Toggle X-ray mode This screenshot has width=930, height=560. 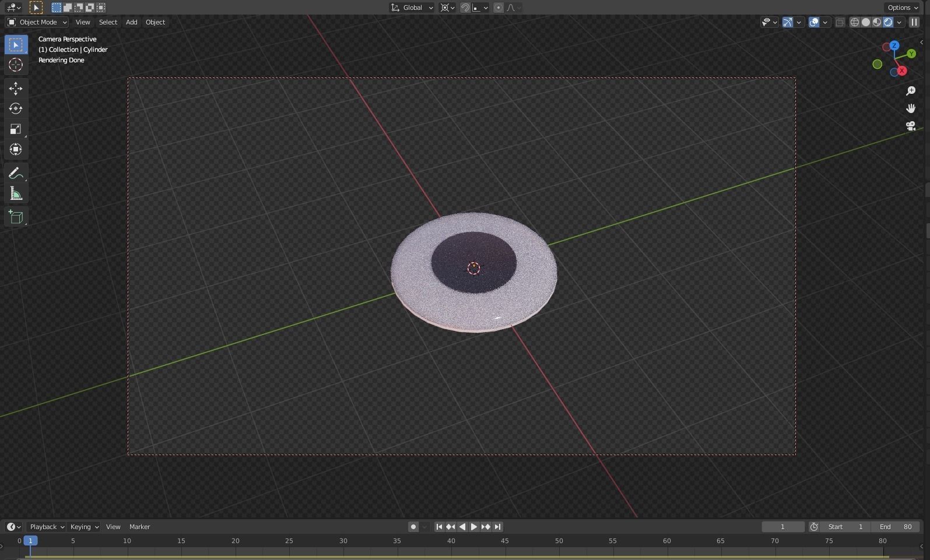point(840,22)
